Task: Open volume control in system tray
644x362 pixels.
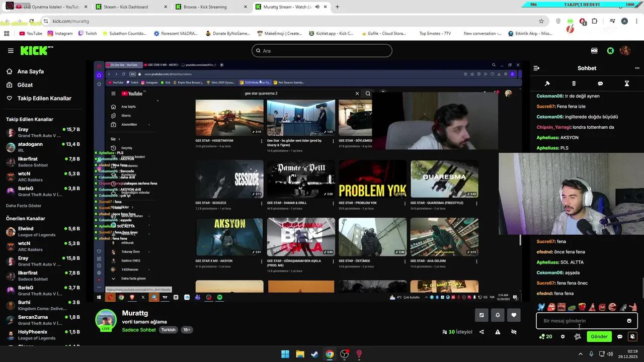Action: point(610,354)
